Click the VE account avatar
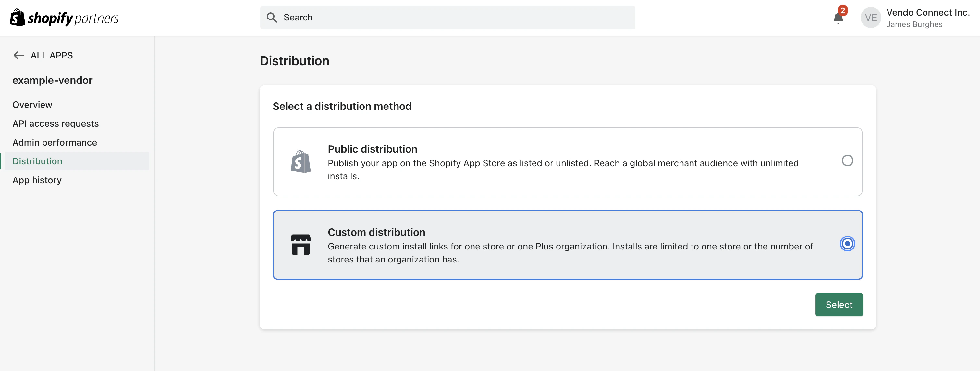 pyautogui.click(x=870, y=18)
